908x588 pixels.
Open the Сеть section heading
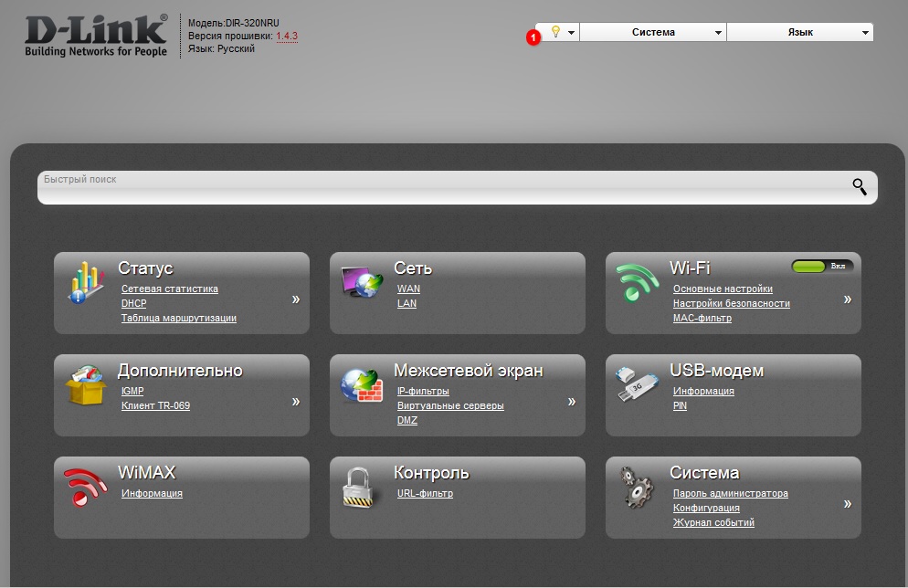(x=413, y=268)
